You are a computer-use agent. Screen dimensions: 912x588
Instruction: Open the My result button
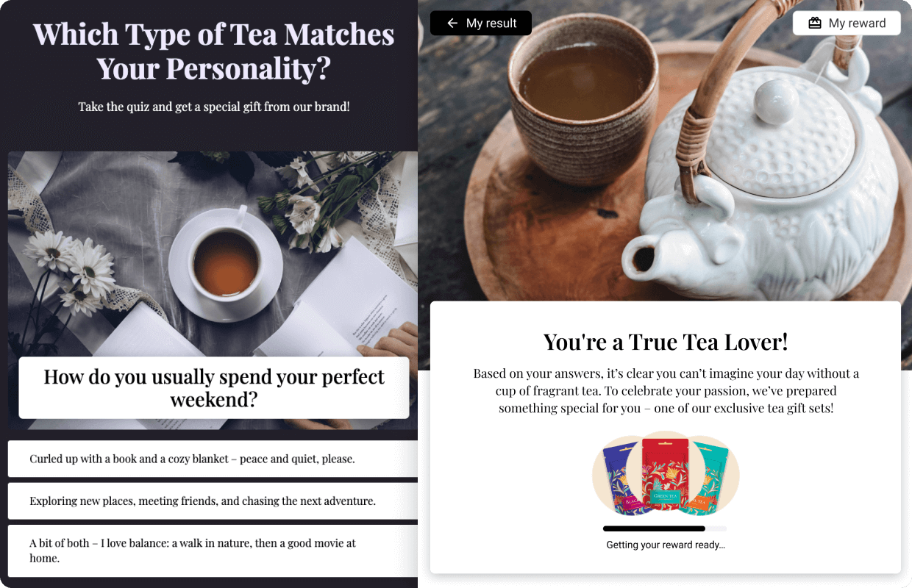(481, 24)
